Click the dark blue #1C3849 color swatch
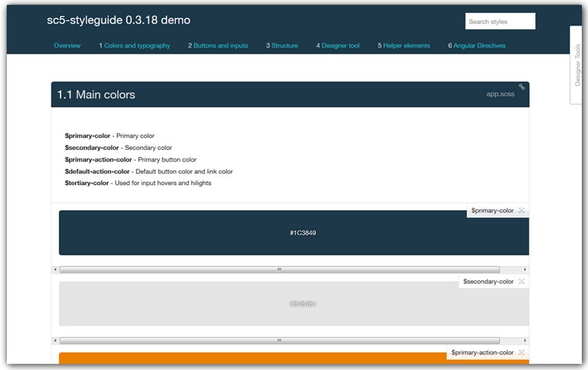The width and height of the screenshot is (588, 370). coord(293,232)
